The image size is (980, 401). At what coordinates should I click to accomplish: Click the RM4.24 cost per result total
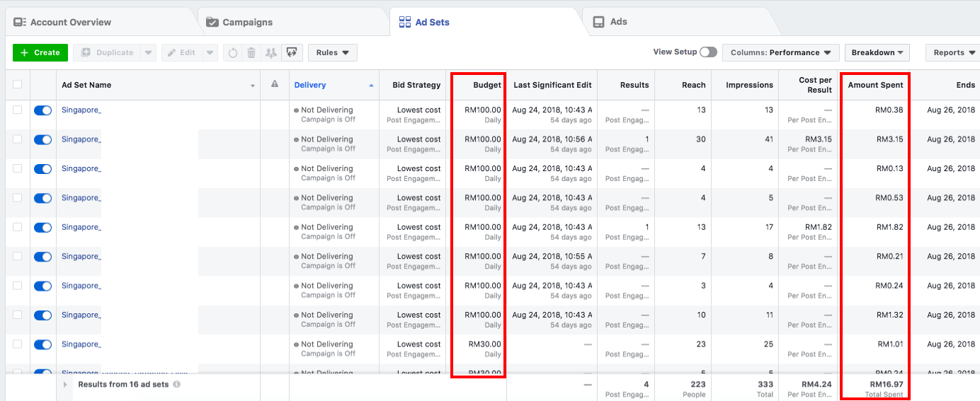(x=817, y=385)
